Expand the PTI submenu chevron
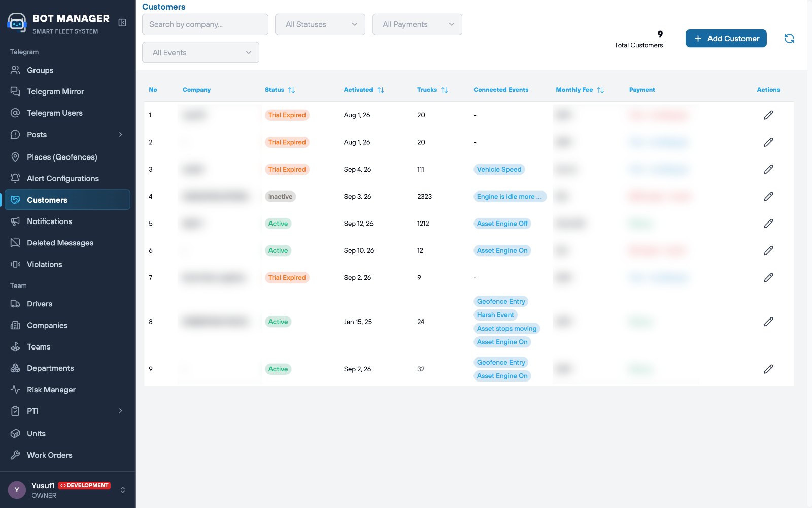812x508 pixels. [121, 411]
